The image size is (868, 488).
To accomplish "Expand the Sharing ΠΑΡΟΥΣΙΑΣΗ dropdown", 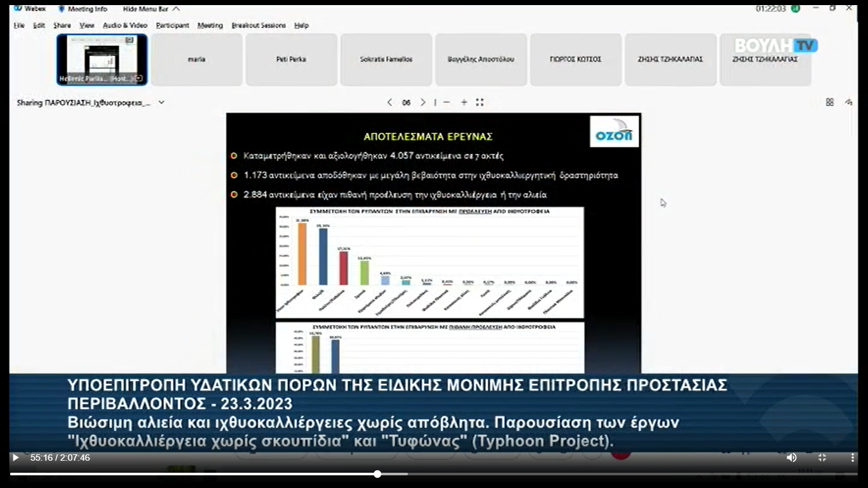I will [161, 102].
